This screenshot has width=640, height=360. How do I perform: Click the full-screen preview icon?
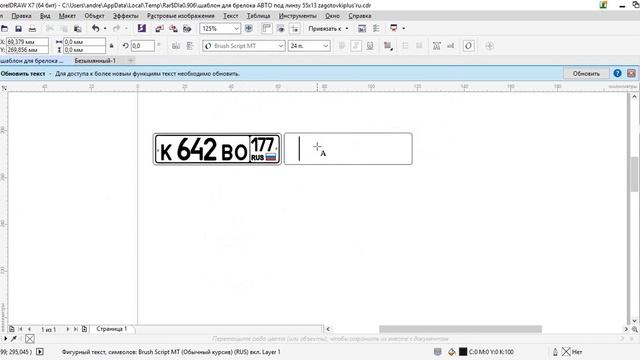pos(249,28)
